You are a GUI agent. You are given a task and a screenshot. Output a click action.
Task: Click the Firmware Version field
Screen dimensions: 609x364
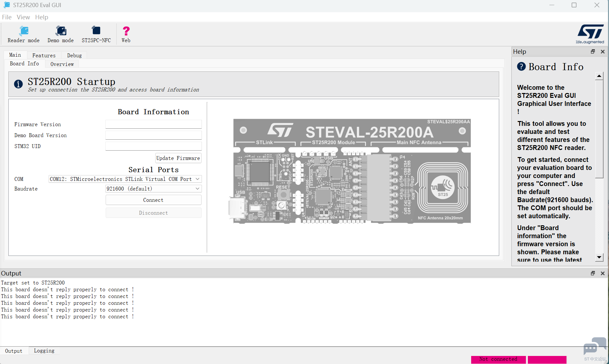tap(153, 124)
